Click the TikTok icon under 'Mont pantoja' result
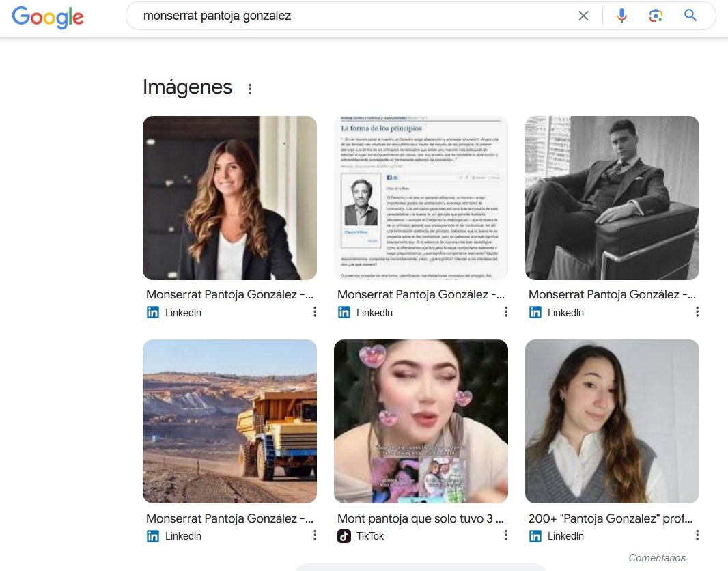The width and height of the screenshot is (728, 571). coord(344,536)
